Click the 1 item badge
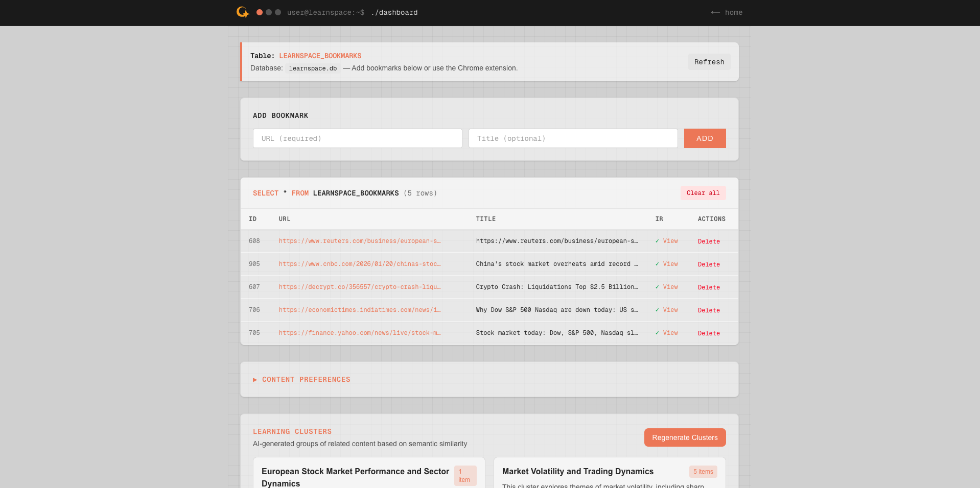Screen dimensions: 980x488 coord(465,476)
